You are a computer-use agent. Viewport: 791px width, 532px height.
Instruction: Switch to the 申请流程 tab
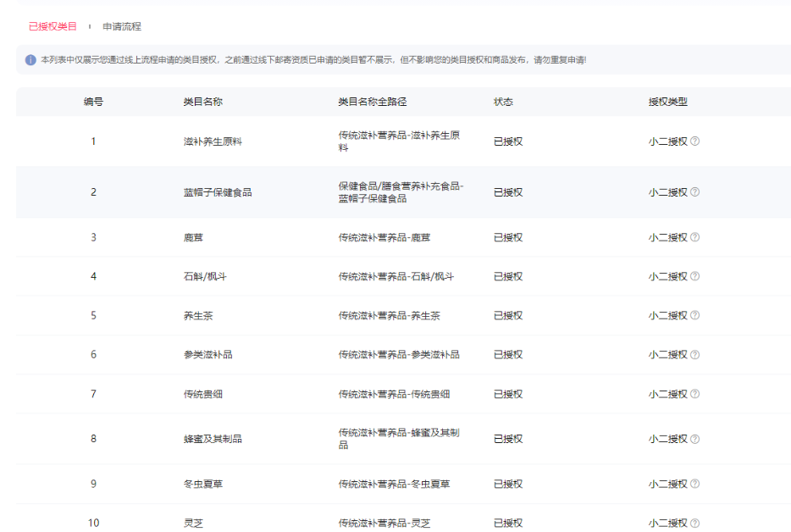[x=122, y=26]
